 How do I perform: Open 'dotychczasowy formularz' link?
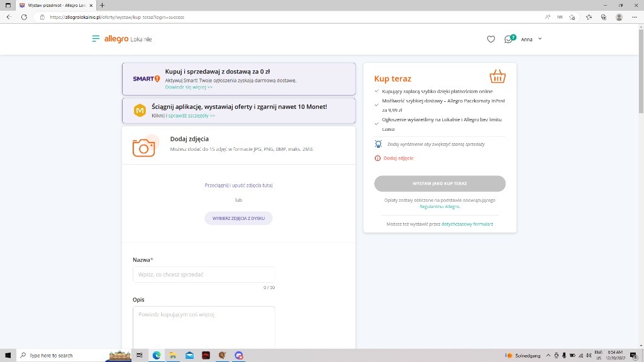pyautogui.click(x=467, y=224)
